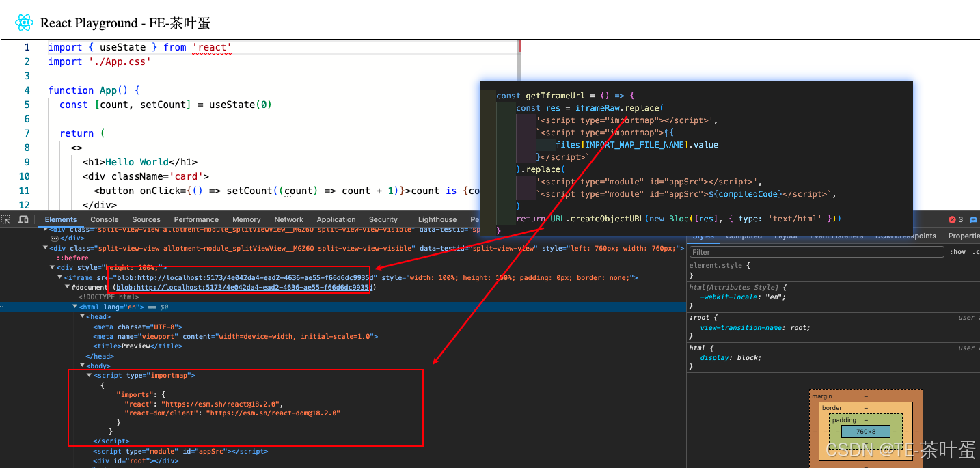Open the #document blob URL link

pyautogui.click(x=245, y=288)
